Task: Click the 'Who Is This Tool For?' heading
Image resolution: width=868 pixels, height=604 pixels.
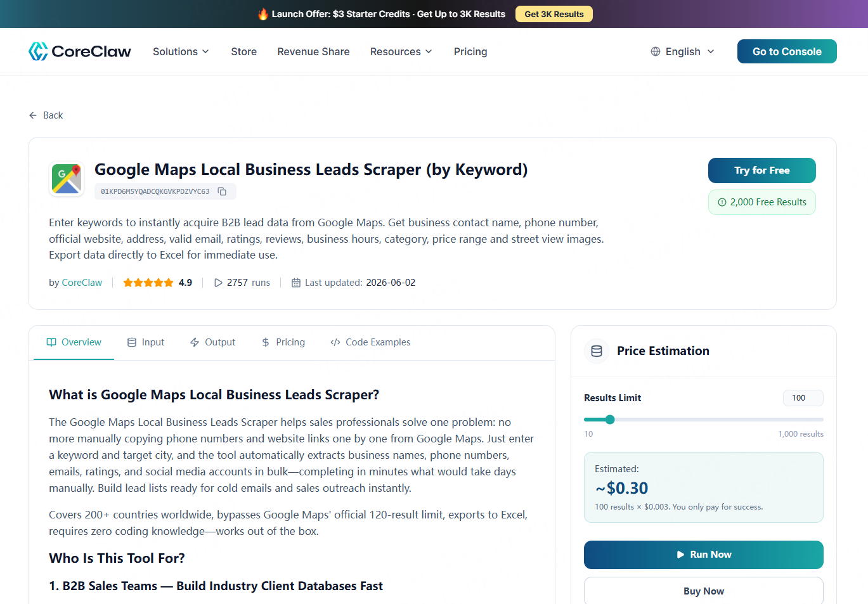Action: coord(117,558)
